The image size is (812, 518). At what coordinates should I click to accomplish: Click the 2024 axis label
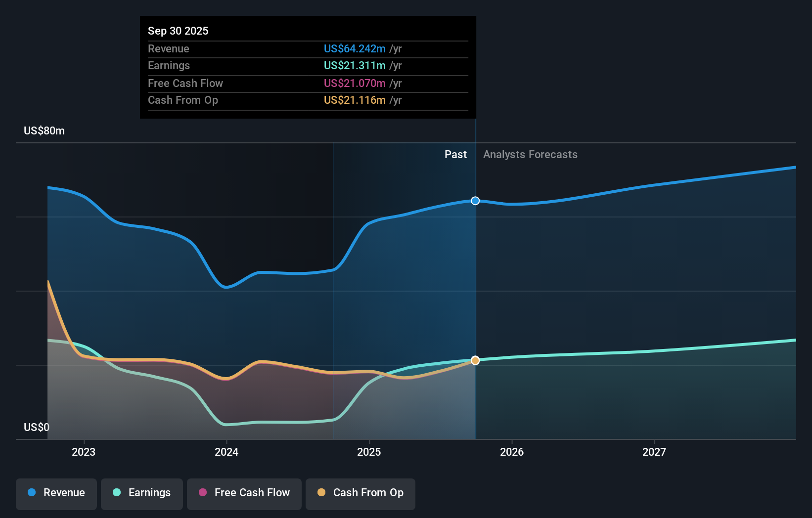click(x=226, y=451)
